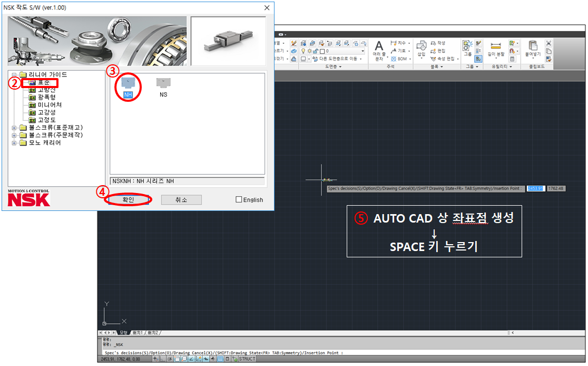Toggle STRUCT mode in the status bar

click(x=248, y=359)
